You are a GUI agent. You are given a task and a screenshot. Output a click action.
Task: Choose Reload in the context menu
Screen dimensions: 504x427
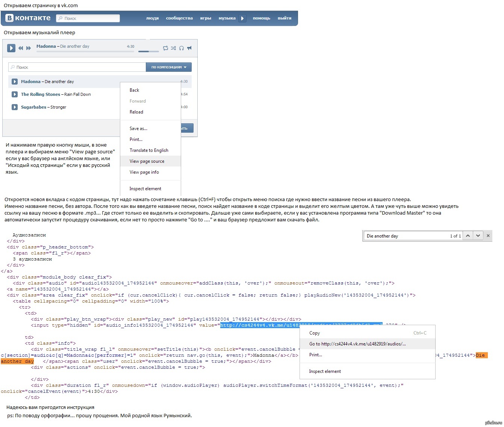coord(150,112)
